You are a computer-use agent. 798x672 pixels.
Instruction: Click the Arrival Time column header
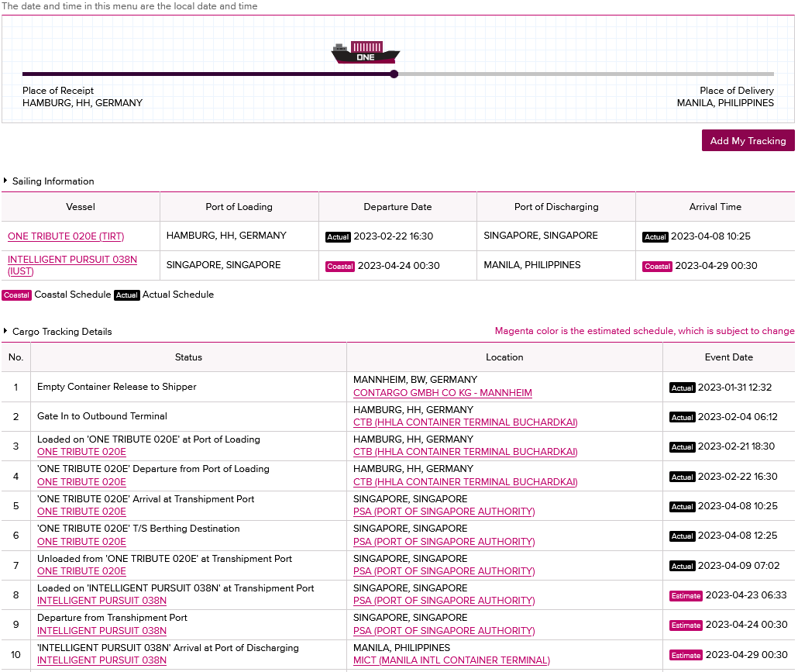[x=715, y=207]
